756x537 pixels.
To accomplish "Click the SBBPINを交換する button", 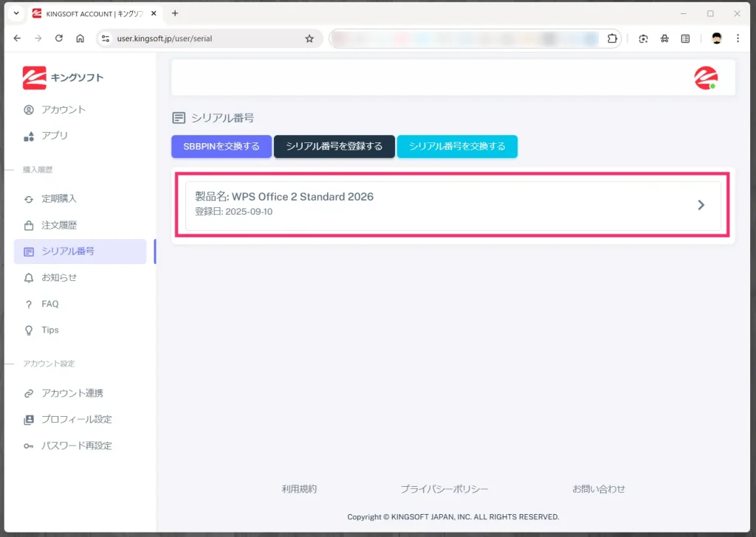I will (221, 146).
